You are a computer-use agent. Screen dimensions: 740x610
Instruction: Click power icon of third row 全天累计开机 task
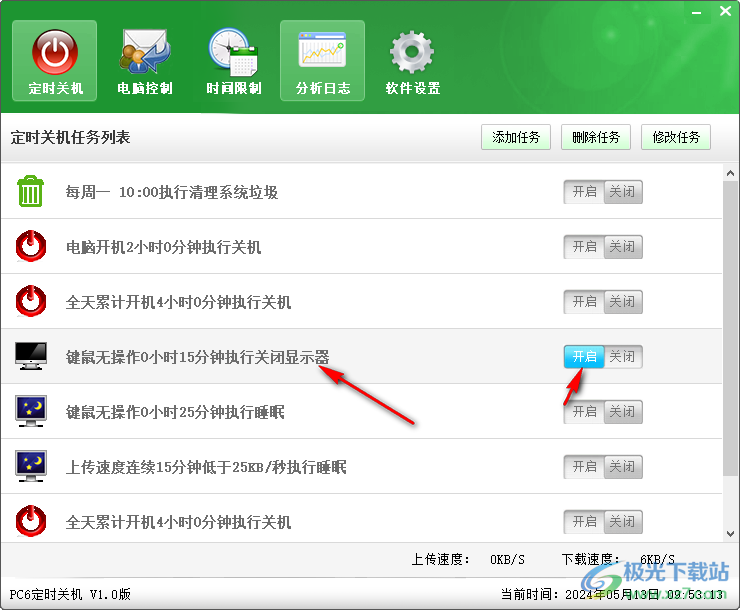tap(31, 301)
